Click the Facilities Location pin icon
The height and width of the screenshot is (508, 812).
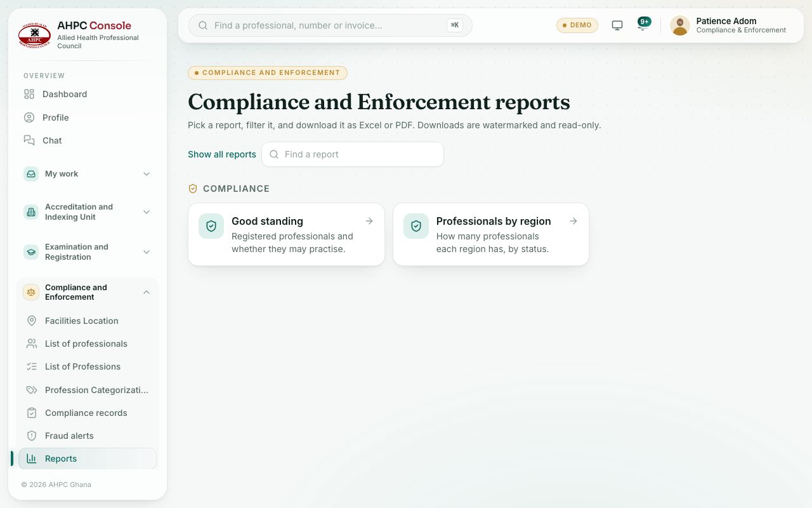coord(32,321)
